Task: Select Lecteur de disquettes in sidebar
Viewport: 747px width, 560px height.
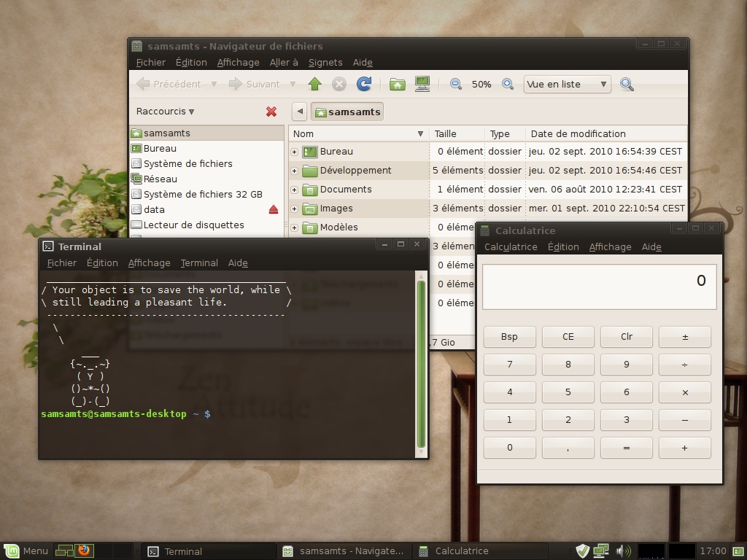Action: (x=206, y=225)
